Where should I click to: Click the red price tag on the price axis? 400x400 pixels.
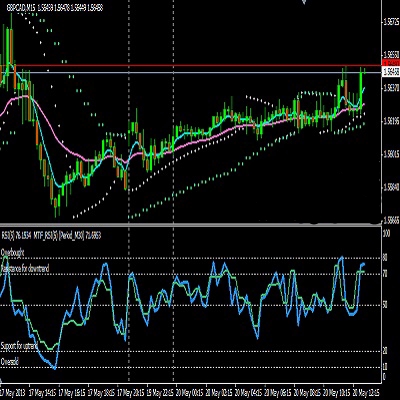pyautogui.click(x=391, y=63)
